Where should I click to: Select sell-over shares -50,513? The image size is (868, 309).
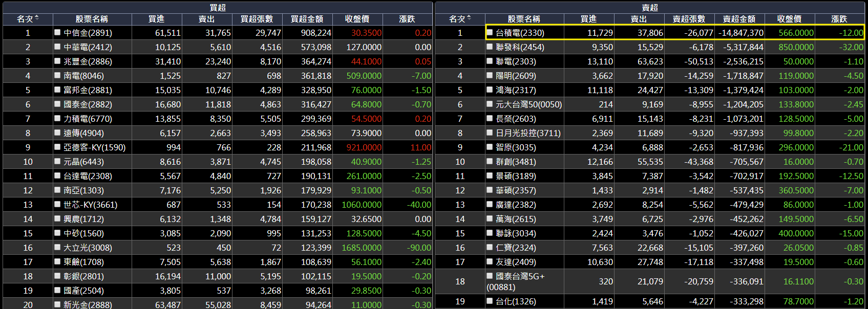(x=699, y=61)
